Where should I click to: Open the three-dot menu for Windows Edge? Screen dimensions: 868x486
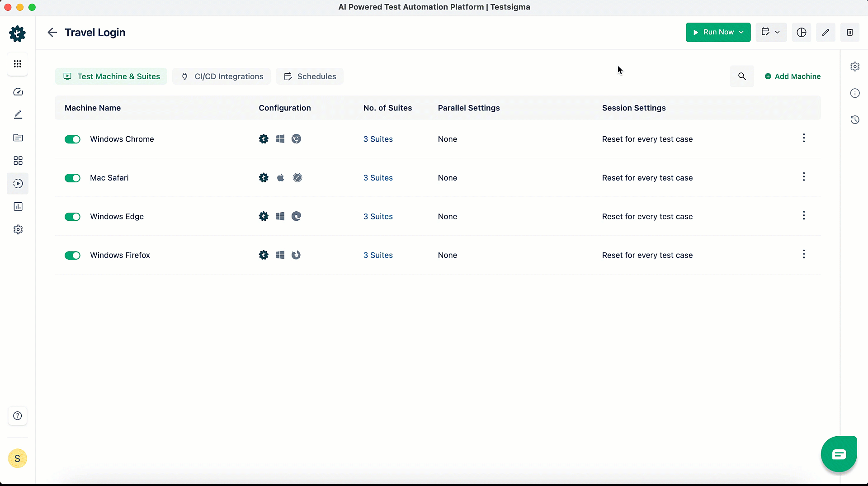(804, 215)
